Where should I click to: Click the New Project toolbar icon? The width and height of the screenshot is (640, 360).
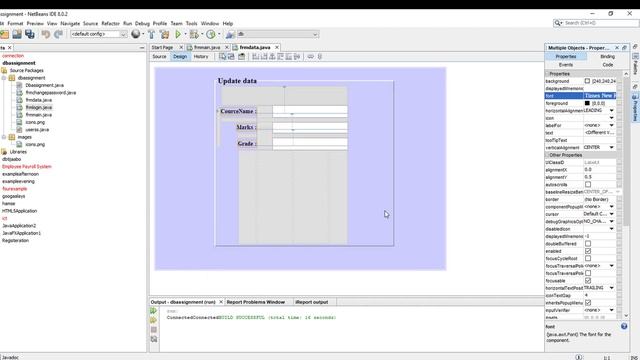pyautogui.click(x=4, y=34)
